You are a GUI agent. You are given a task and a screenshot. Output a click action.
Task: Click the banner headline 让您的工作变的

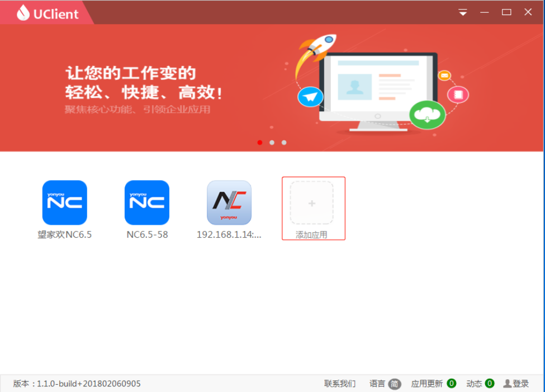pos(131,73)
